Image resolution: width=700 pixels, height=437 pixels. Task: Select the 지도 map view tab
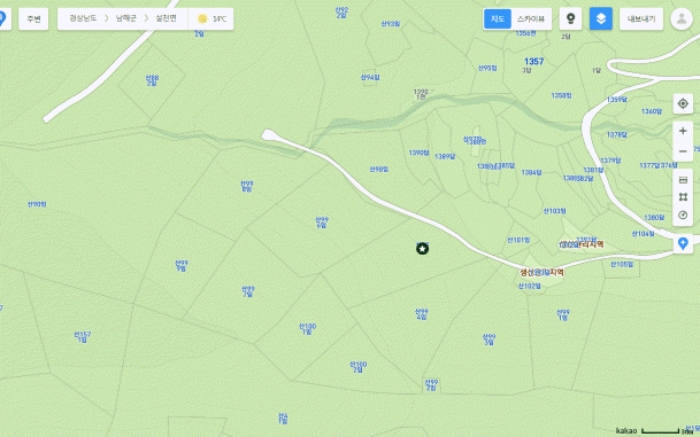497,19
